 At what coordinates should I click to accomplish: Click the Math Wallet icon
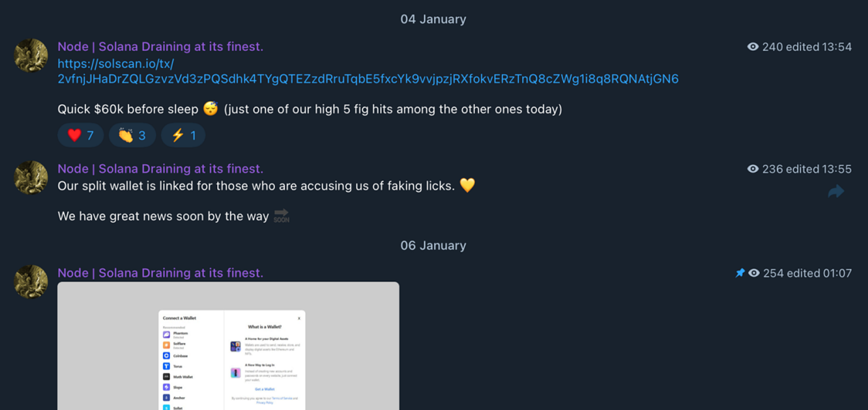point(166,377)
